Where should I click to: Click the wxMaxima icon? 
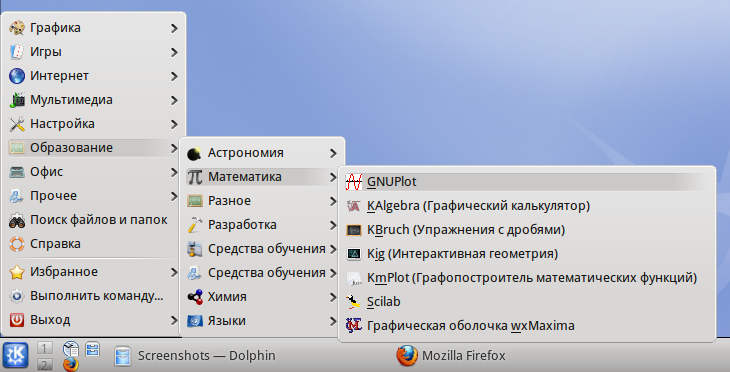tap(354, 325)
